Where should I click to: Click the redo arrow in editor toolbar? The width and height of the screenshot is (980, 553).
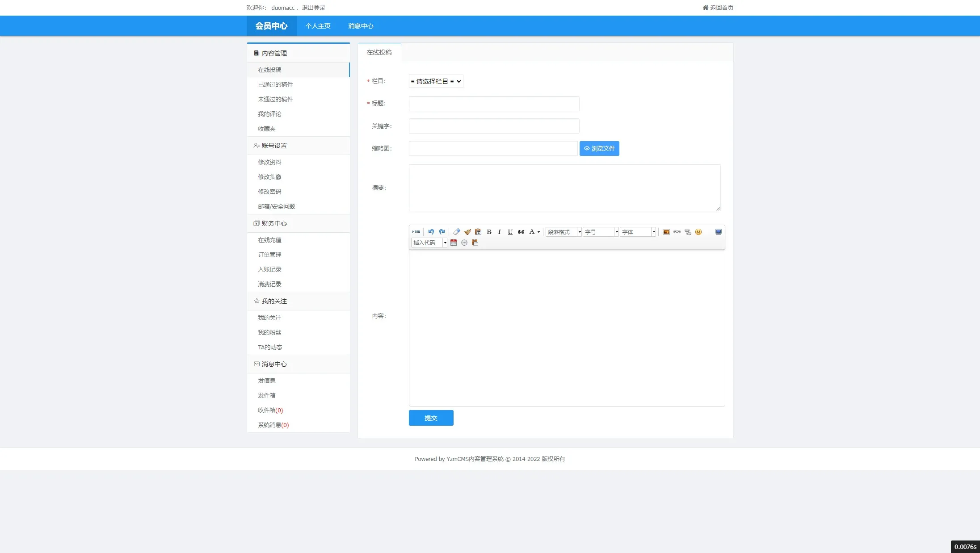click(442, 232)
